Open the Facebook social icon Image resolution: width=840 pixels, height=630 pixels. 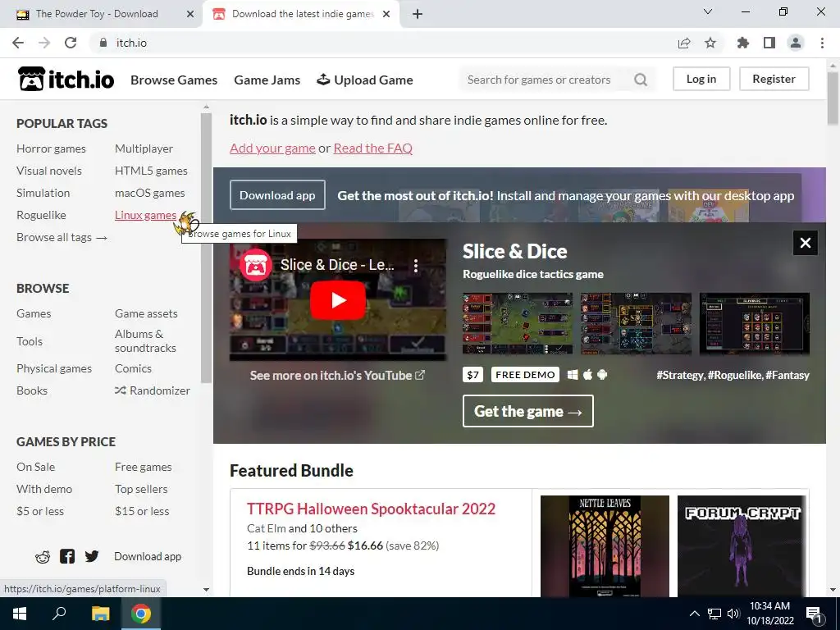pyautogui.click(x=67, y=556)
